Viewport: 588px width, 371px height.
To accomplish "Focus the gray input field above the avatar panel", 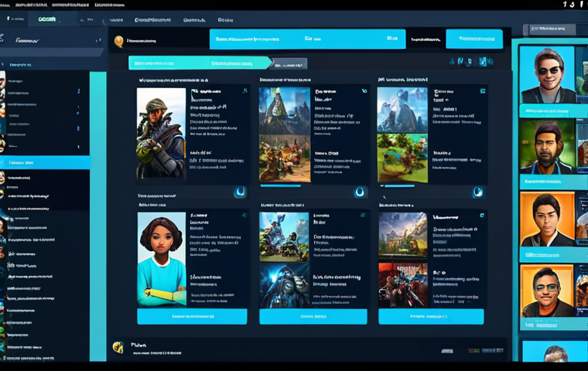I will pos(552,29).
